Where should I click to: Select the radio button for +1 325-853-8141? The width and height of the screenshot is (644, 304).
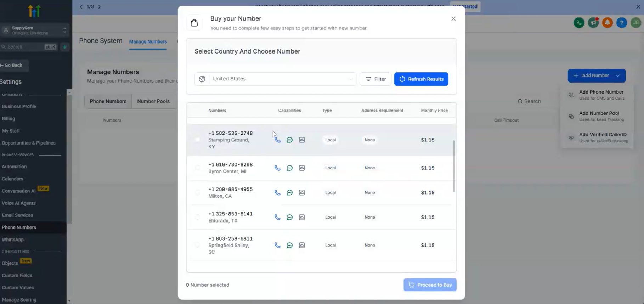(x=198, y=217)
